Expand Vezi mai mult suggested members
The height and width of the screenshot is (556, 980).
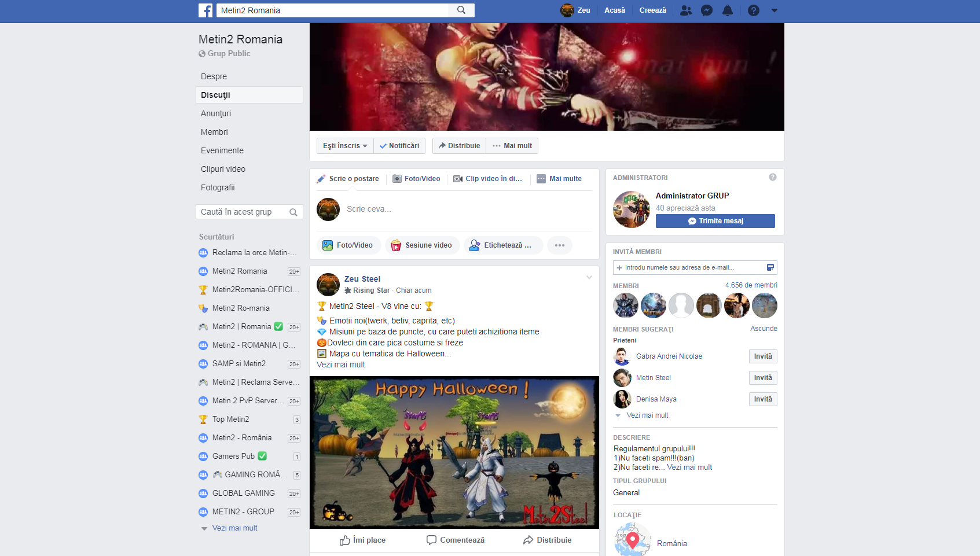pos(647,415)
